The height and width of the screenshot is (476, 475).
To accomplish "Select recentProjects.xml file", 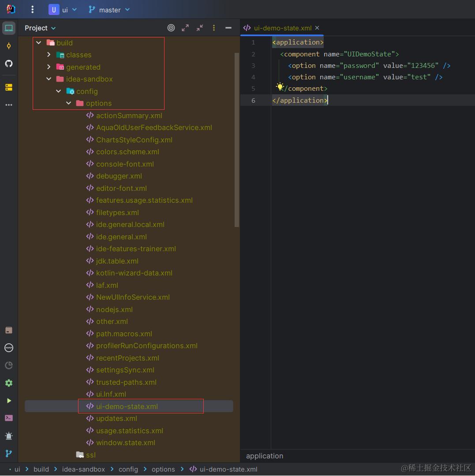I will tap(127, 358).
